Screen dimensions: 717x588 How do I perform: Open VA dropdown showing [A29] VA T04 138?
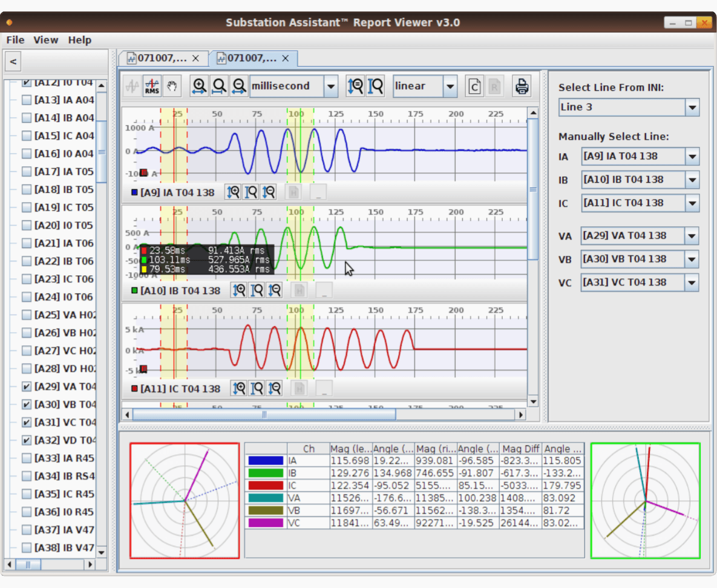[692, 236]
